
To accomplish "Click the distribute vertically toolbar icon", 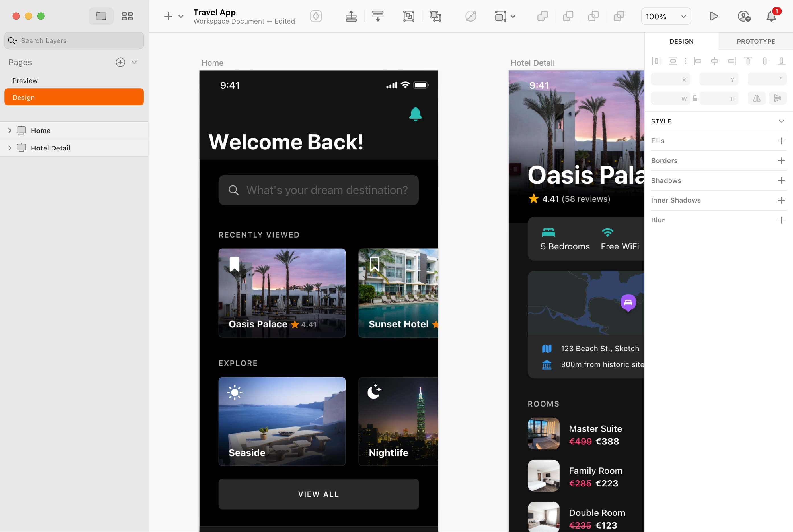I will (x=378, y=16).
